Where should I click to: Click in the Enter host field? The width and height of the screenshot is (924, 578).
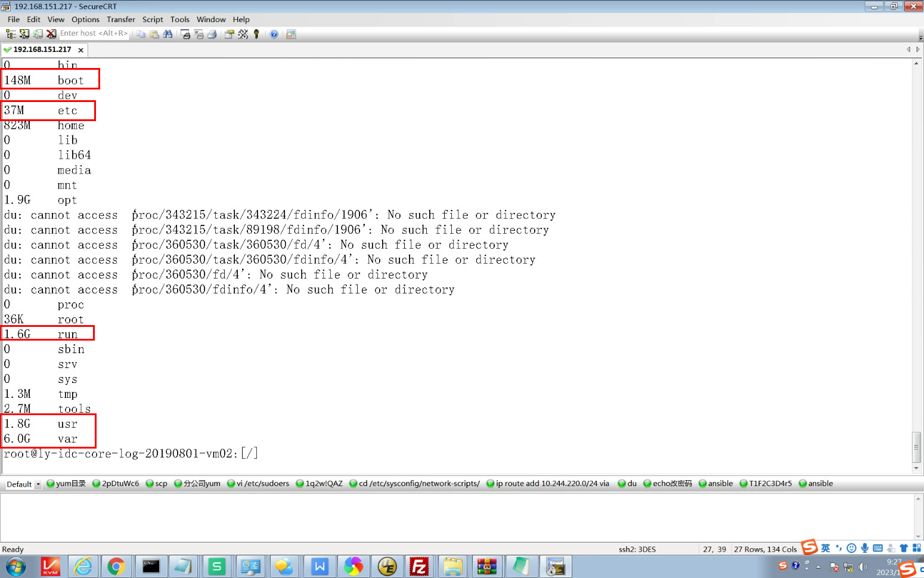pos(94,33)
